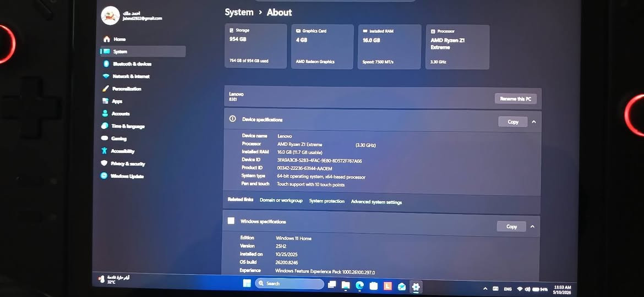The height and width of the screenshot is (297, 644).
Task: Click the 16.0 GB (11.7 GB usable) text
Action: [300, 152]
